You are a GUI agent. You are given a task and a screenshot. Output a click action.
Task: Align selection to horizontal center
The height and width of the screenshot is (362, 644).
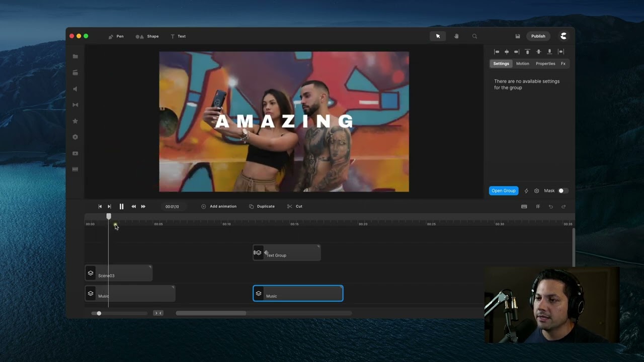tap(507, 52)
